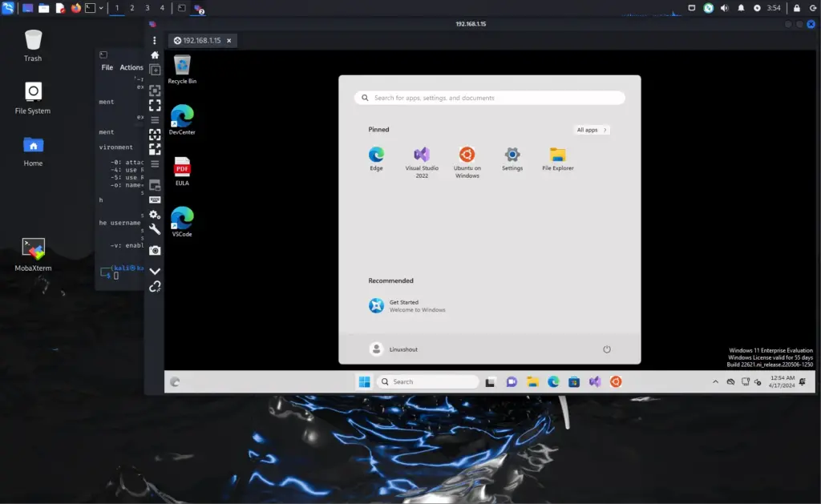Switch to workspace 3
This screenshot has width=821, height=504.
148,8
